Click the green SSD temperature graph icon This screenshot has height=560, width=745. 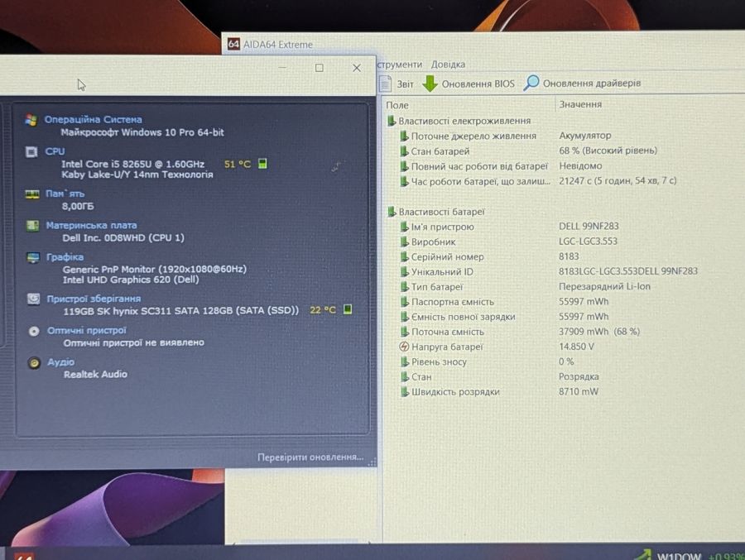click(348, 309)
